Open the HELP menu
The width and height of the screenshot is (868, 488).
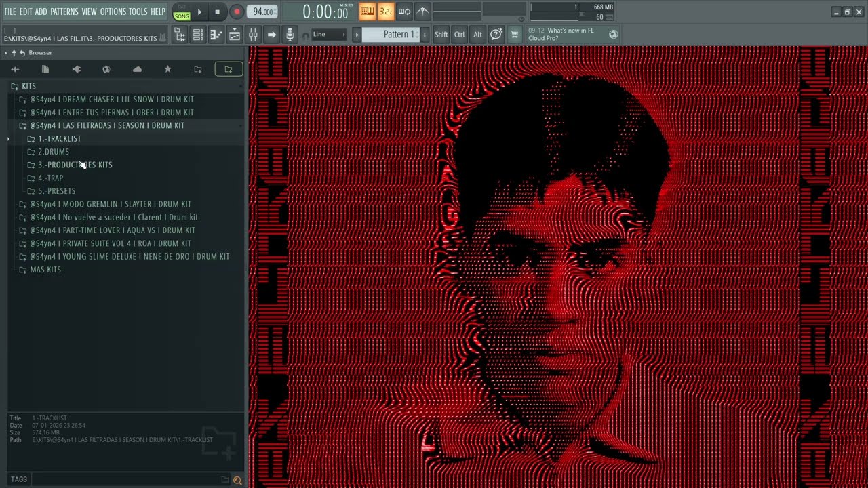pos(158,12)
